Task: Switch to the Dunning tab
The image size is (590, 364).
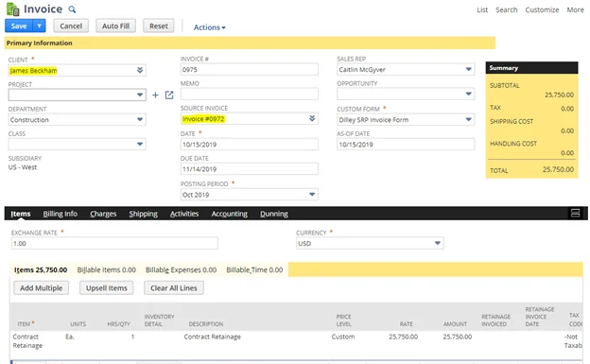Action: pos(274,214)
